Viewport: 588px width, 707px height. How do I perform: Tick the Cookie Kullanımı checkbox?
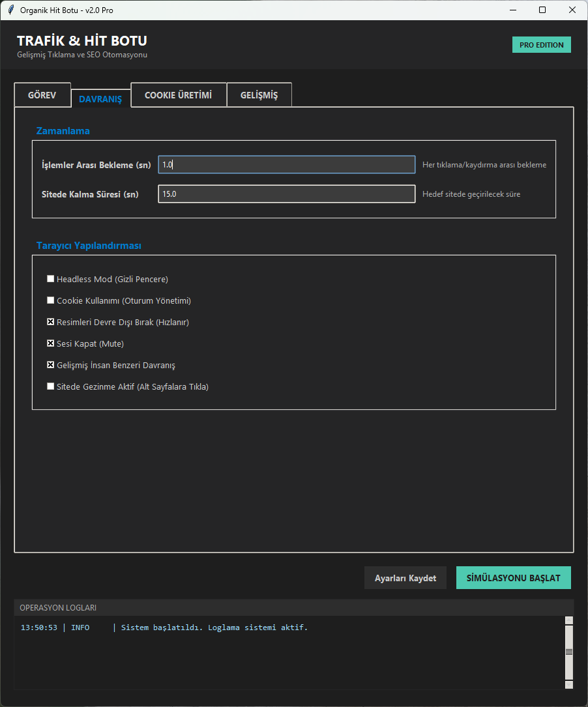51,300
